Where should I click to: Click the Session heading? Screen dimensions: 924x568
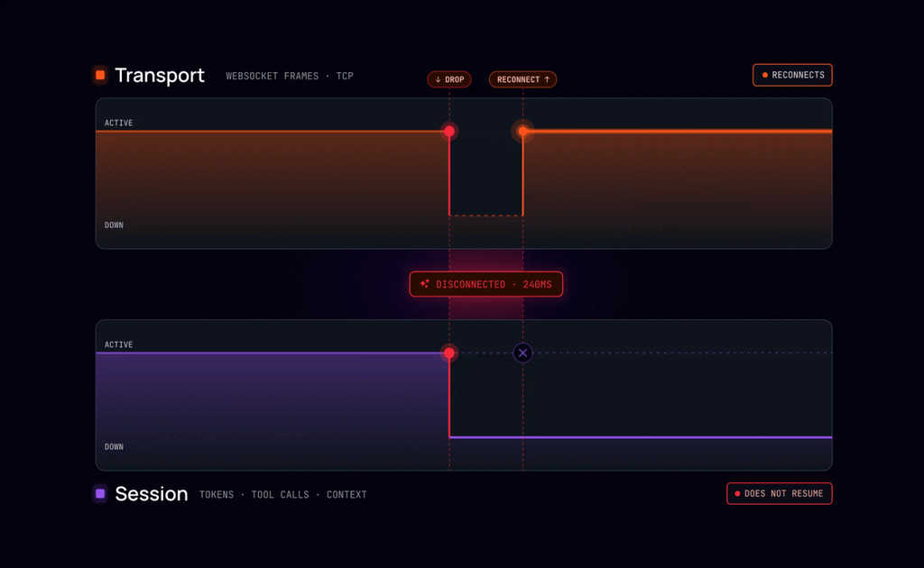[152, 494]
